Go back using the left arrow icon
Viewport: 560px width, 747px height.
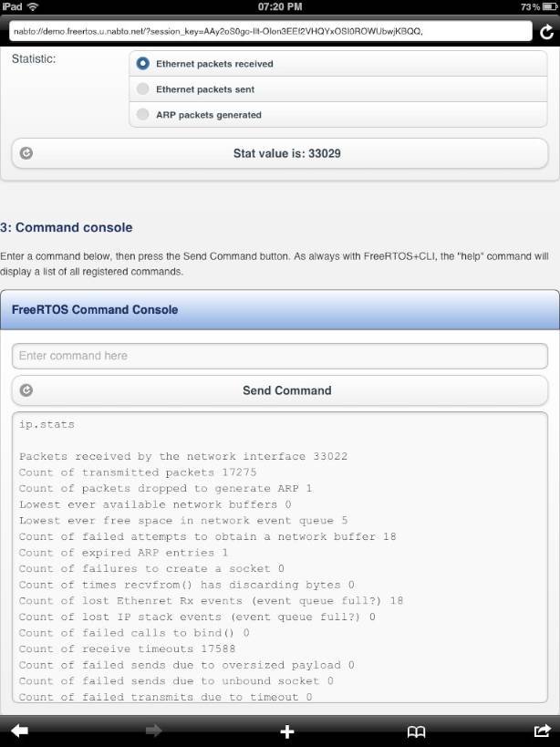pos(19,731)
